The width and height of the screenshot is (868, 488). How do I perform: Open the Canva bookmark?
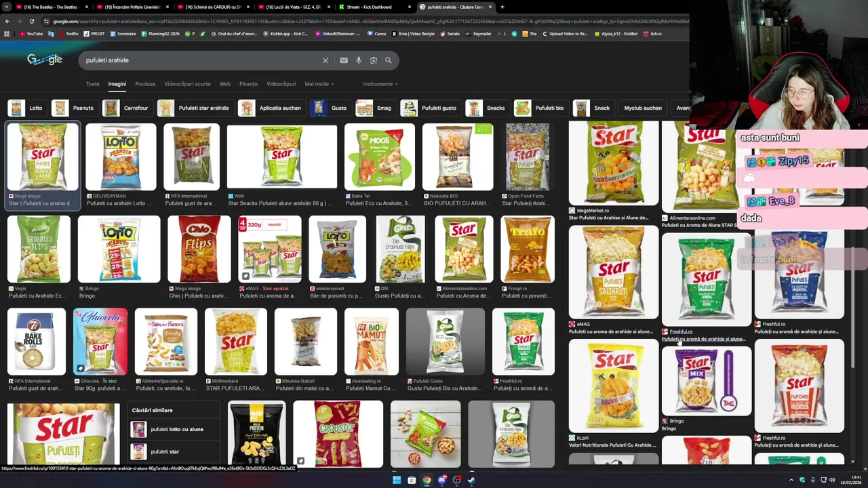(x=376, y=34)
